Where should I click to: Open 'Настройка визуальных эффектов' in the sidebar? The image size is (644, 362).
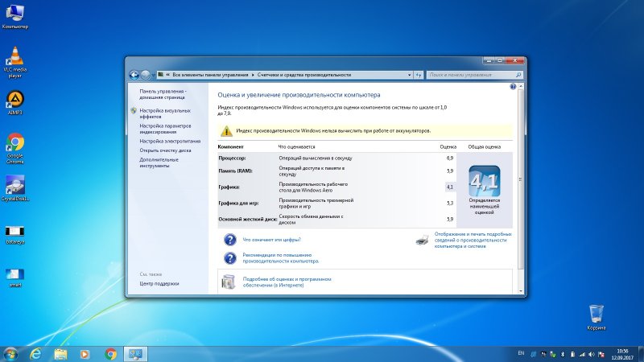coord(164,113)
